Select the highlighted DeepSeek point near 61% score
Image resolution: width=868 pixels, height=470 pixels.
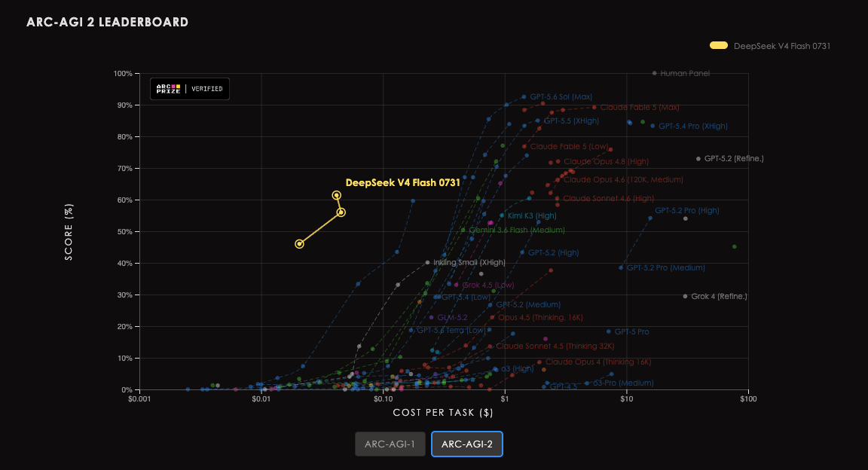(x=336, y=195)
